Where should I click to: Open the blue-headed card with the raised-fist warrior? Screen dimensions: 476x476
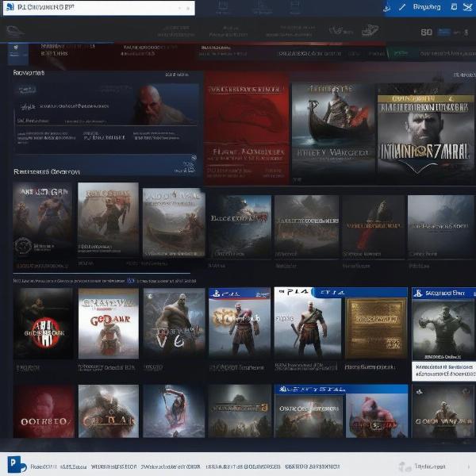pyautogui.click(x=443, y=324)
